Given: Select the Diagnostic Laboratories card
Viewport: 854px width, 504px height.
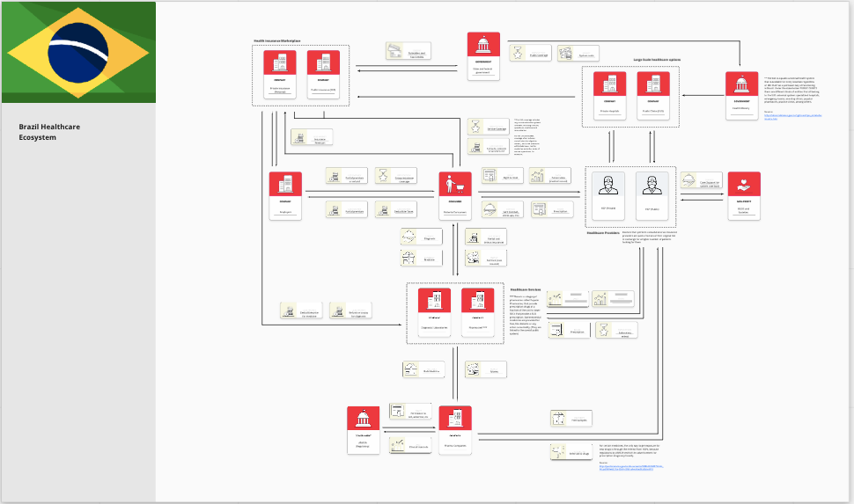Looking at the screenshot, I should coord(435,312).
